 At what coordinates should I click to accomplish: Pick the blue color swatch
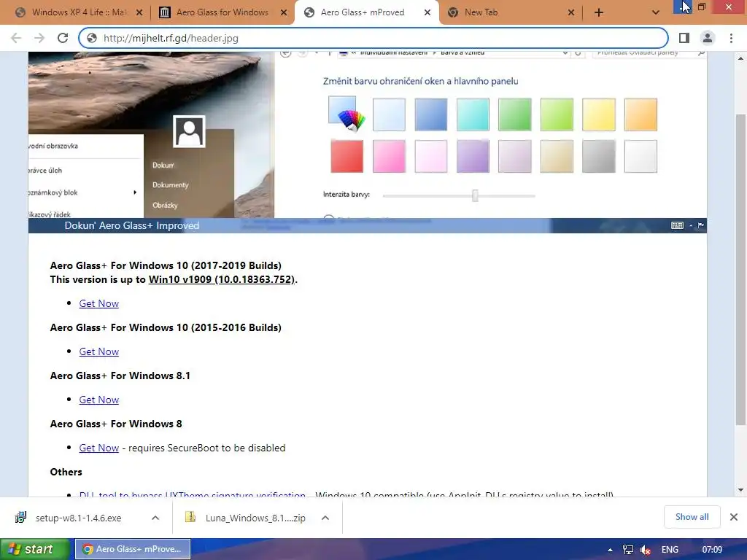point(430,114)
